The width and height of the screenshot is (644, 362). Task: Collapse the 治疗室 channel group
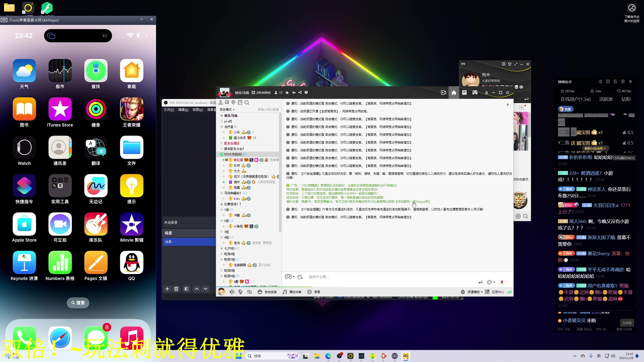pyautogui.click(x=222, y=127)
